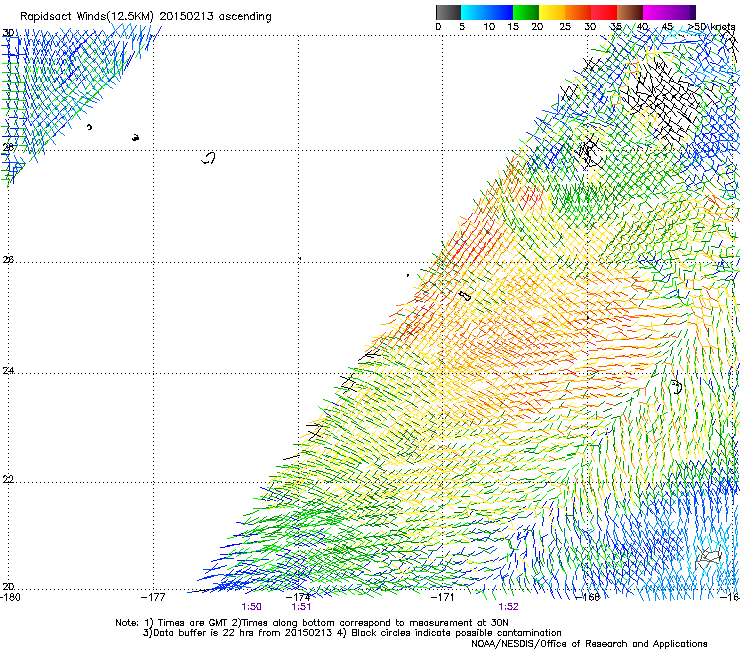Click the green 15-20 knots legend swatch
The image size is (740, 650).
click(x=526, y=12)
